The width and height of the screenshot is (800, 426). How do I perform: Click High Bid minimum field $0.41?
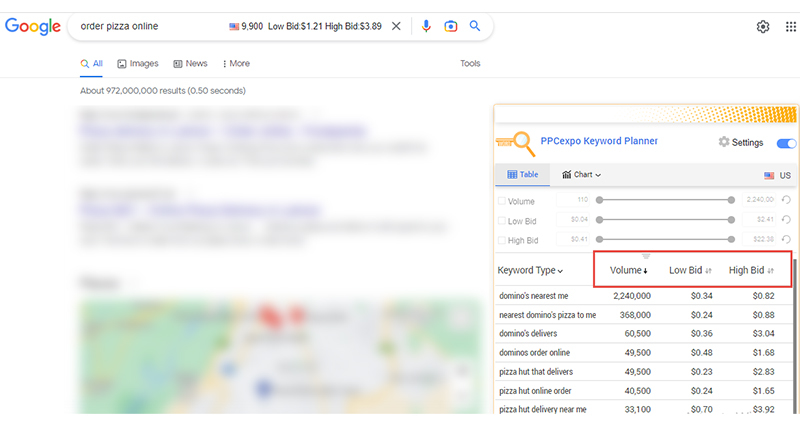click(x=573, y=238)
